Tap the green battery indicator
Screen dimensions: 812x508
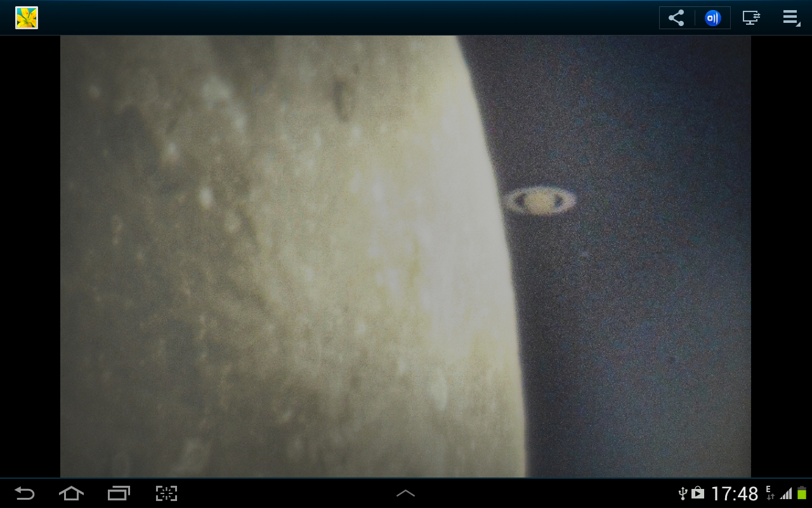(x=802, y=493)
